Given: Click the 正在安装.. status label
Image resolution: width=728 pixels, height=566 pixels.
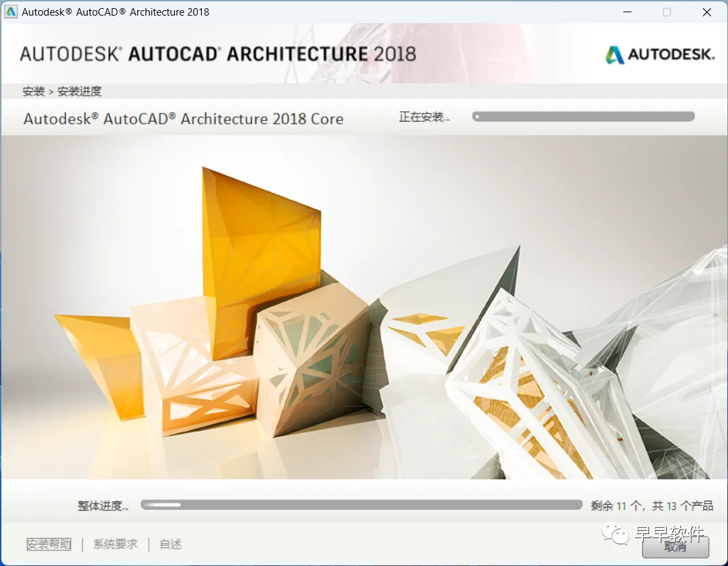Looking at the screenshot, I should point(424,117).
